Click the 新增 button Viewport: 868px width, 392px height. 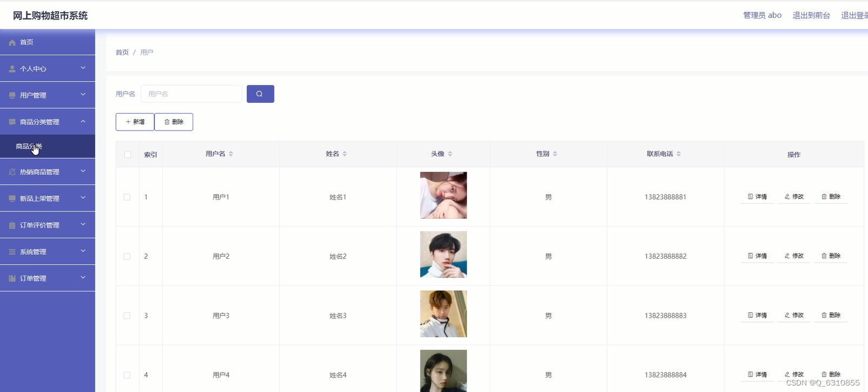point(135,122)
